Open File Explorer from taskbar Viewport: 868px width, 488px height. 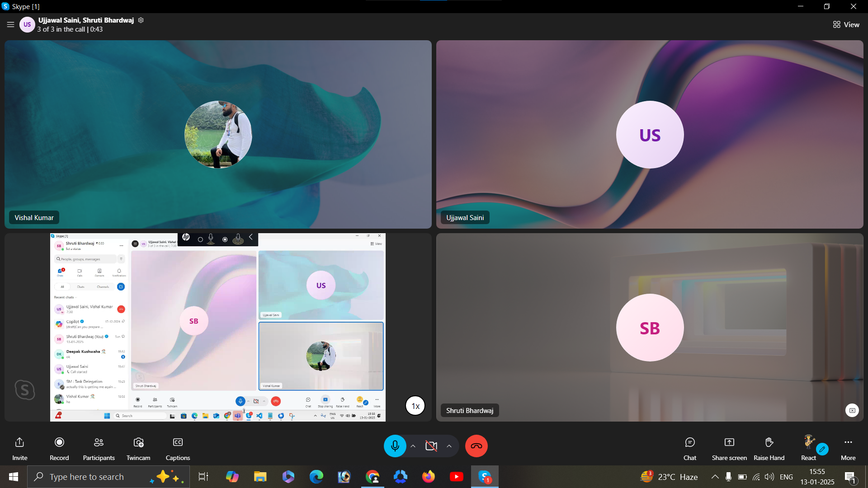click(260, 477)
